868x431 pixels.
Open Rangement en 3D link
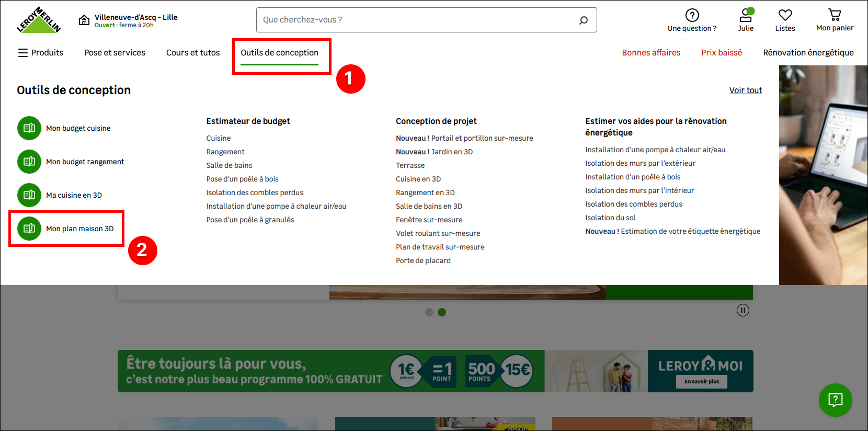[x=425, y=192]
